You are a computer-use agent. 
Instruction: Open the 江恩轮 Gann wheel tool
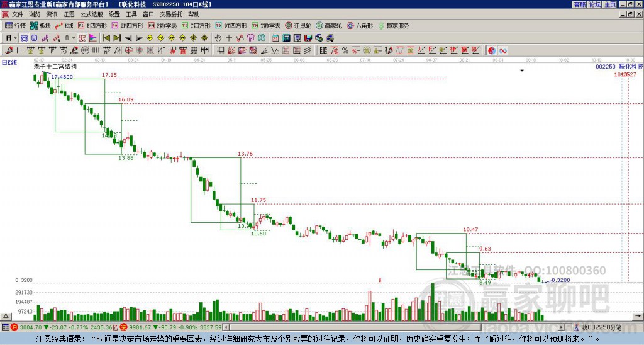[x=299, y=26]
